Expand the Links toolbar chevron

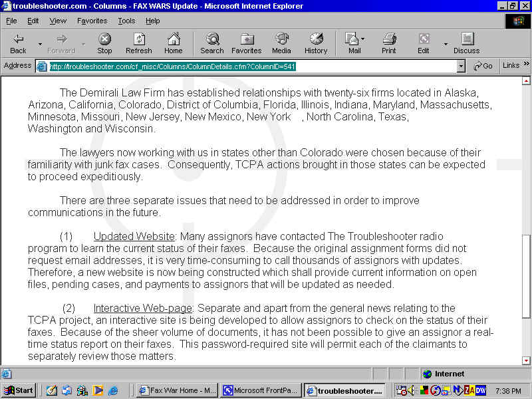point(526,64)
